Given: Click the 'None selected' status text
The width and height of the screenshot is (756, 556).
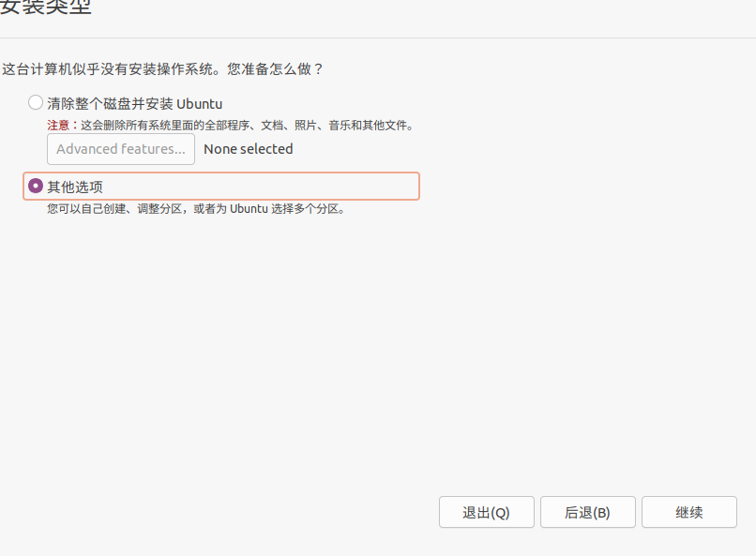Looking at the screenshot, I should (x=249, y=149).
